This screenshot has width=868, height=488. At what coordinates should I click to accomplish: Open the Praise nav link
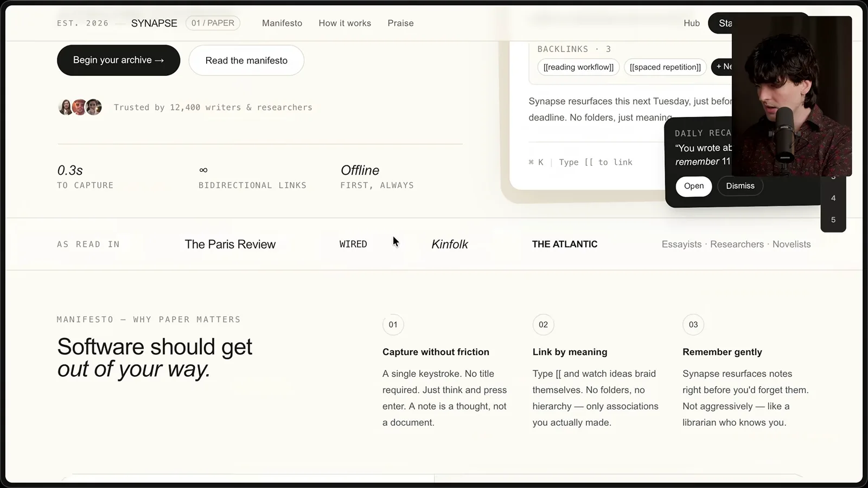click(400, 23)
